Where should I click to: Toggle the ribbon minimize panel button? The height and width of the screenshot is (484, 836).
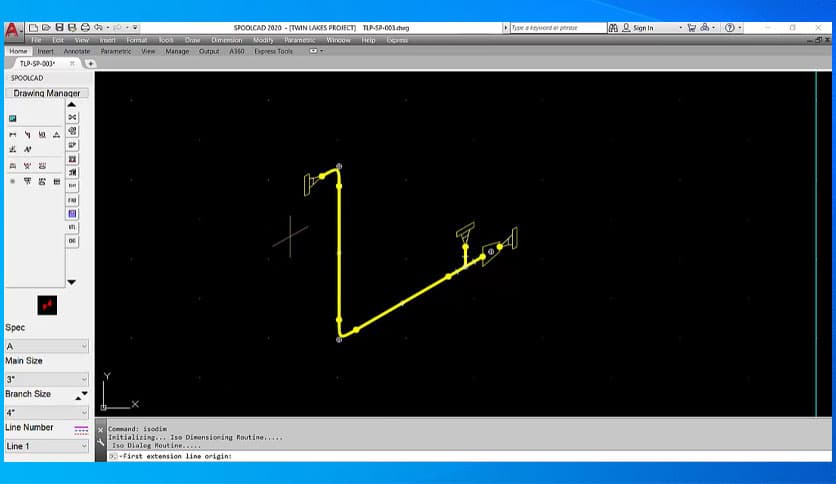313,51
